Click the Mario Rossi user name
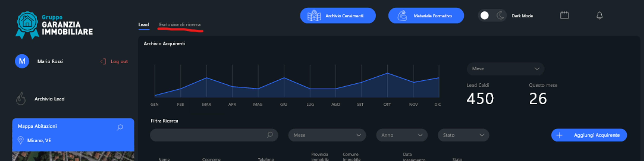Image resolution: width=644 pixels, height=161 pixels. [50, 61]
